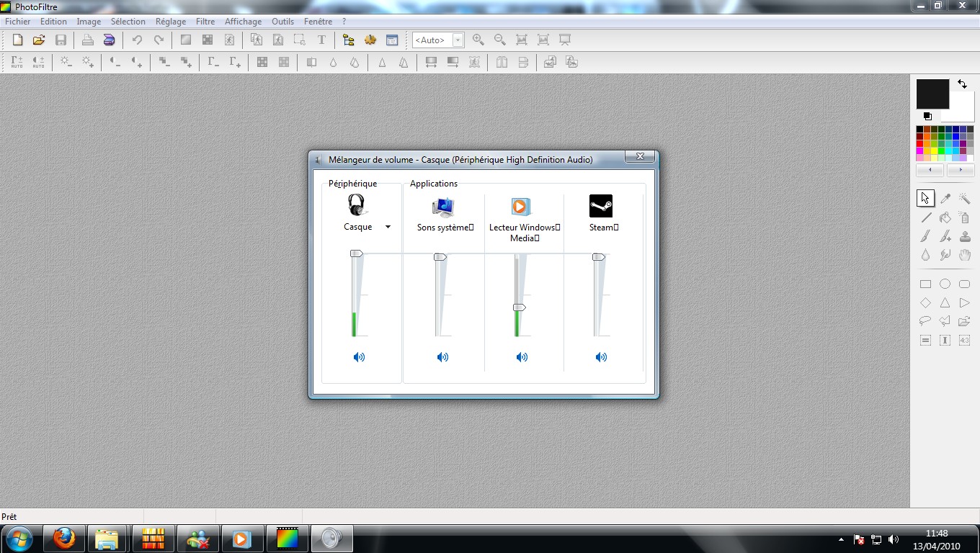Click the Sons système icon in mixer
The image size is (980, 553).
[x=443, y=207]
